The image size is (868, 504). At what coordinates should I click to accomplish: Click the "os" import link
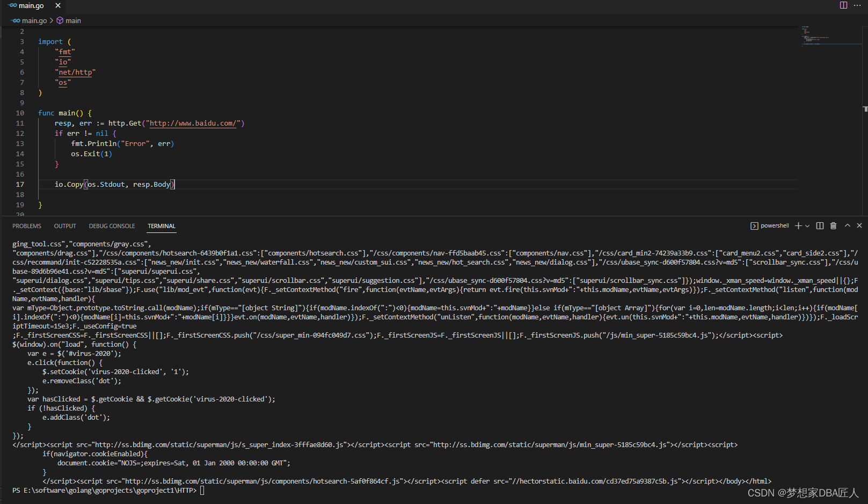pos(63,83)
